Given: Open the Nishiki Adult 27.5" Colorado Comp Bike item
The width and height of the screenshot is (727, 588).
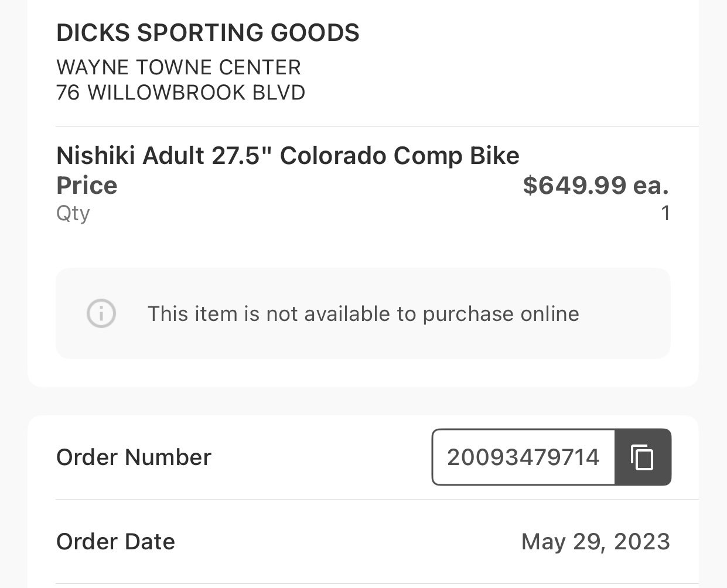Looking at the screenshot, I should 288,156.
